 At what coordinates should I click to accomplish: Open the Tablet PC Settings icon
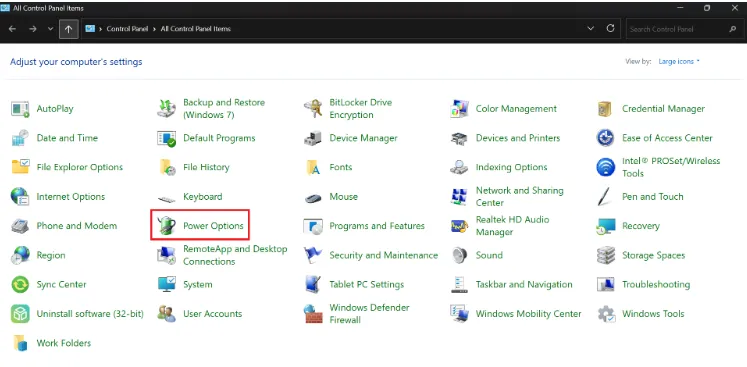(x=313, y=285)
